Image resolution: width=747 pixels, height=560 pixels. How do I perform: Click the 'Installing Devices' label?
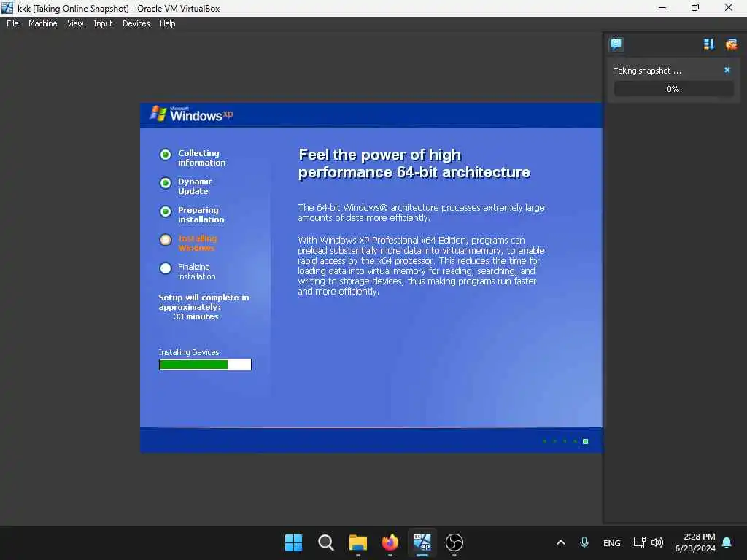coord(189,352)
